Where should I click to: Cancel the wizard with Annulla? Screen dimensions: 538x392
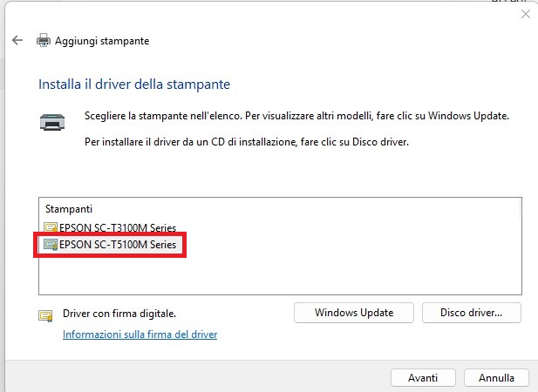coord(496,378)
